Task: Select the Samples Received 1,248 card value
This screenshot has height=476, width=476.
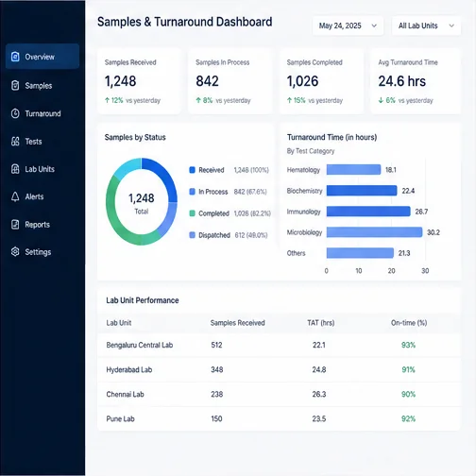Action: (x=120, y=81)
